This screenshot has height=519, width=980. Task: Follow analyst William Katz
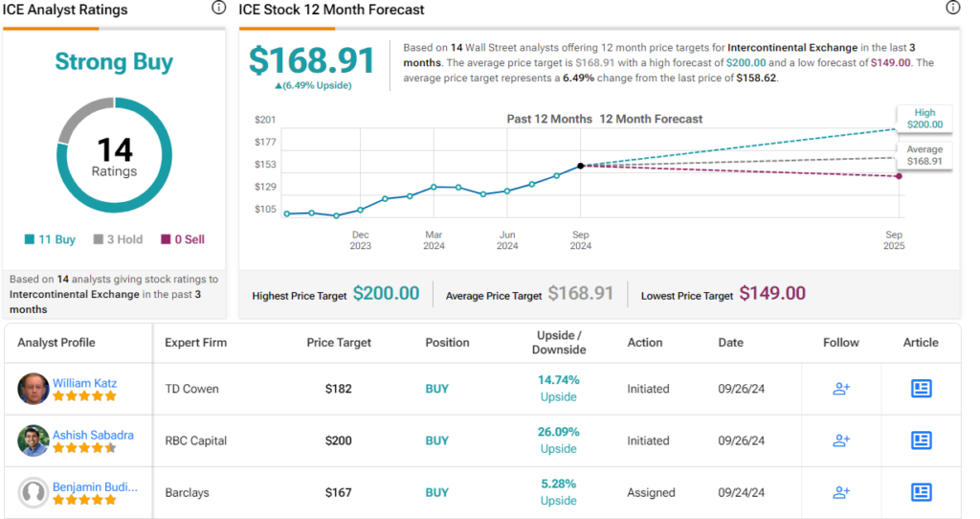841,389
